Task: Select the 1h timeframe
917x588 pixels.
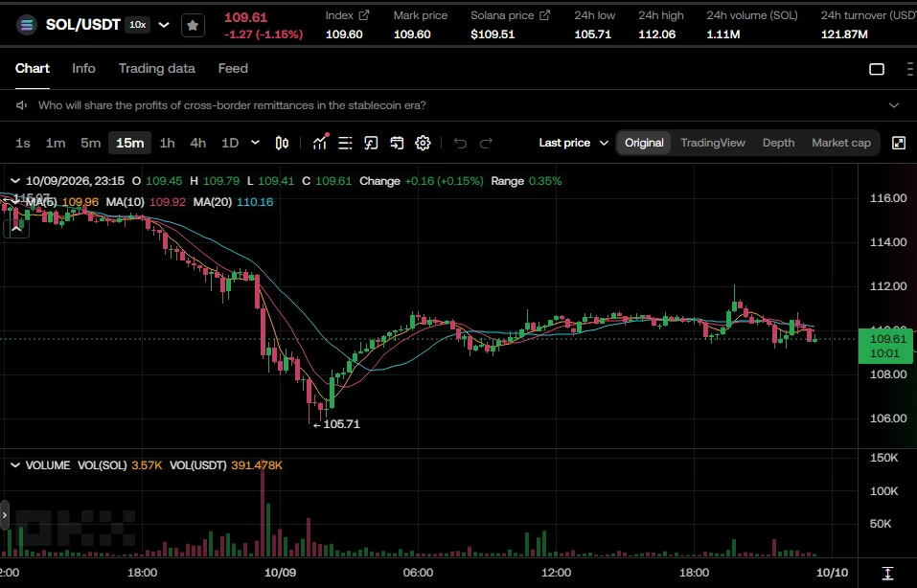Action: pos(168,143)
